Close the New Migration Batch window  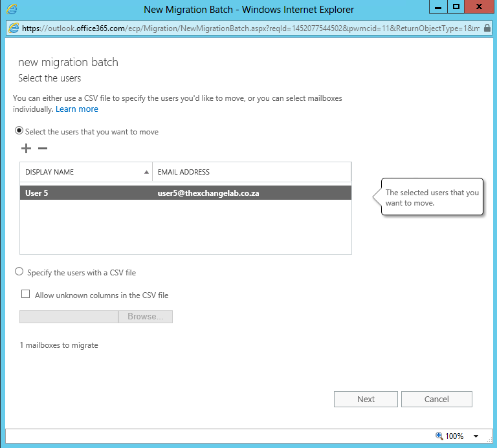click(x=479, y=7)
